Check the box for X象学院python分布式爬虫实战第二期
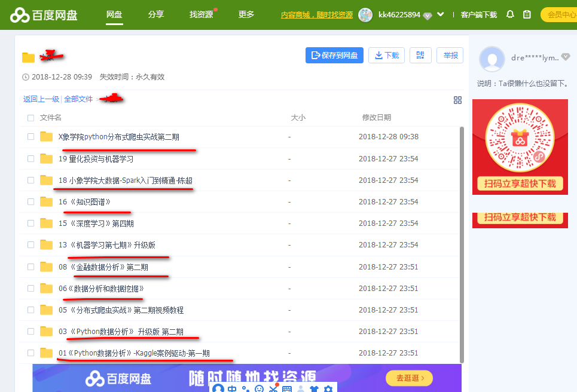Viewport: 577px width, 392px height. pos(31,137)
